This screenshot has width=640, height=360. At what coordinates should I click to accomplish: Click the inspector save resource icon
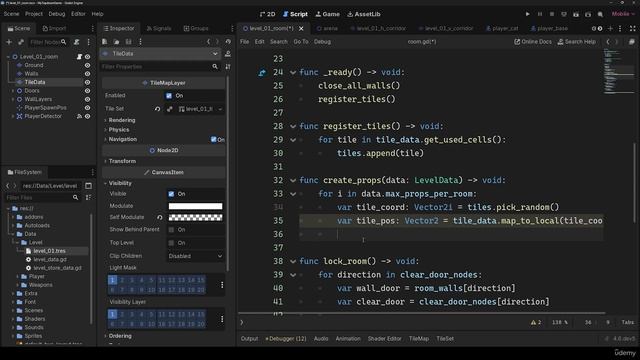click(128, 42)
